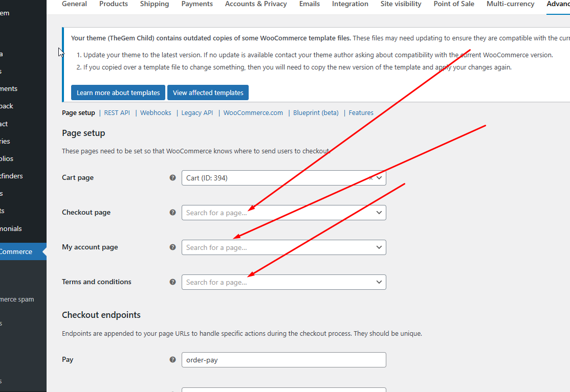Image resolution: width=570 pixels, height=392 pixels.
Task: Open the Cart page dropdown
Action: coord(379,178)
